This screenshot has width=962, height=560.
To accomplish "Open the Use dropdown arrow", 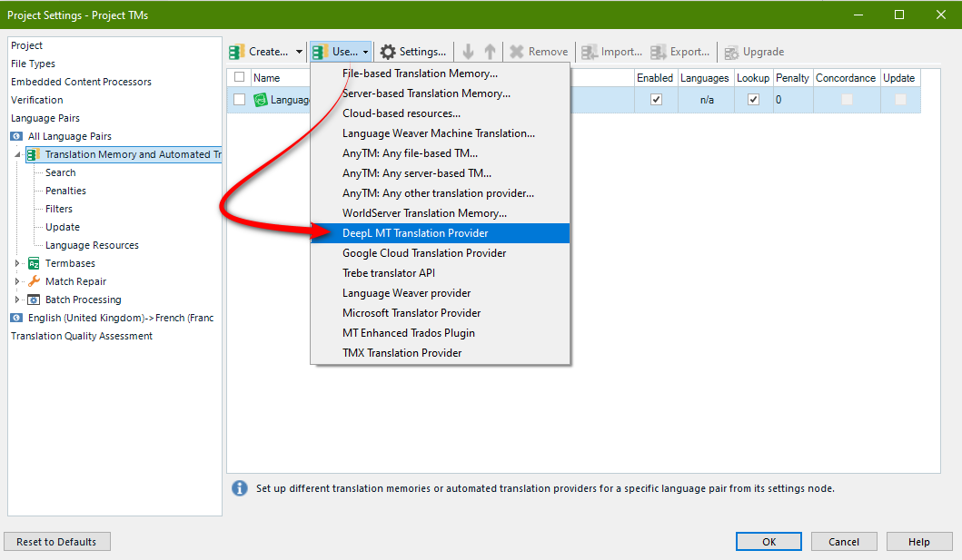I will click(x=366, y=52).
